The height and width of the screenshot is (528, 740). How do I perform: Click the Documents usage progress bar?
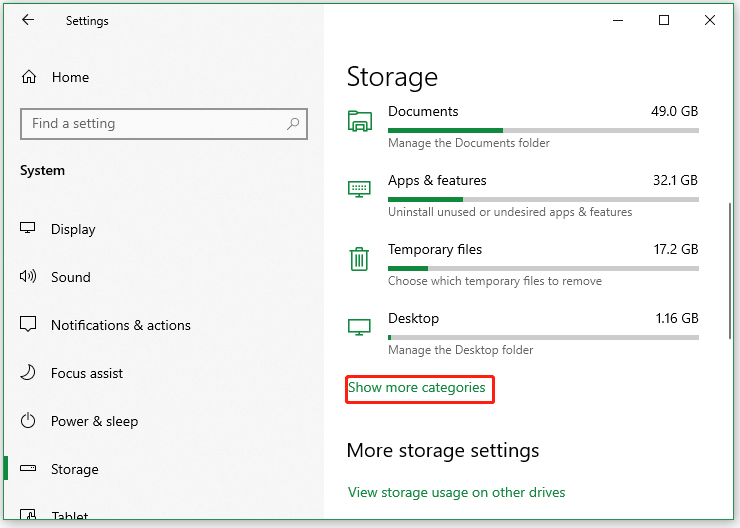point(543,130)
